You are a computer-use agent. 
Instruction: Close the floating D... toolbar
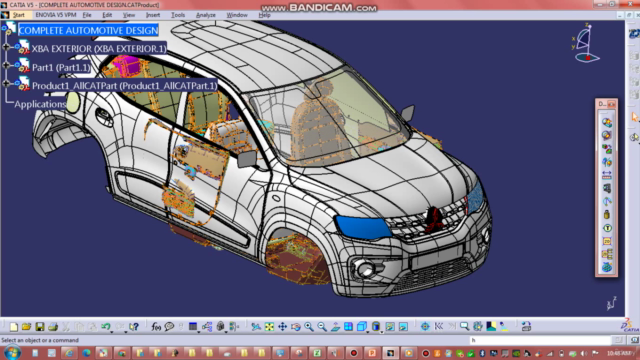coord(611,104)
